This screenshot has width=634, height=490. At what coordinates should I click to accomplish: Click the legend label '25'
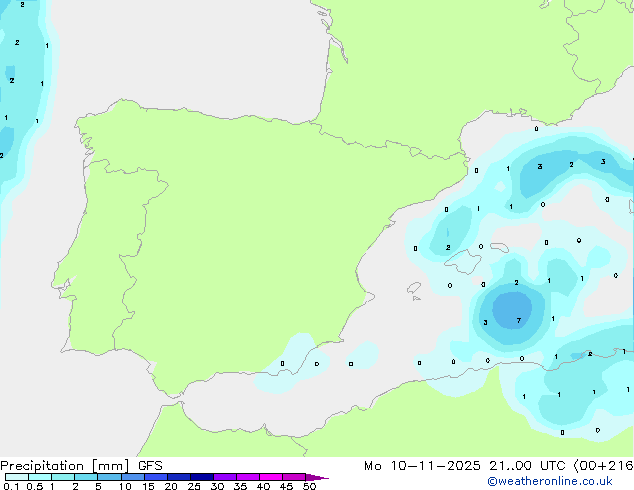(x=194, y=486)
